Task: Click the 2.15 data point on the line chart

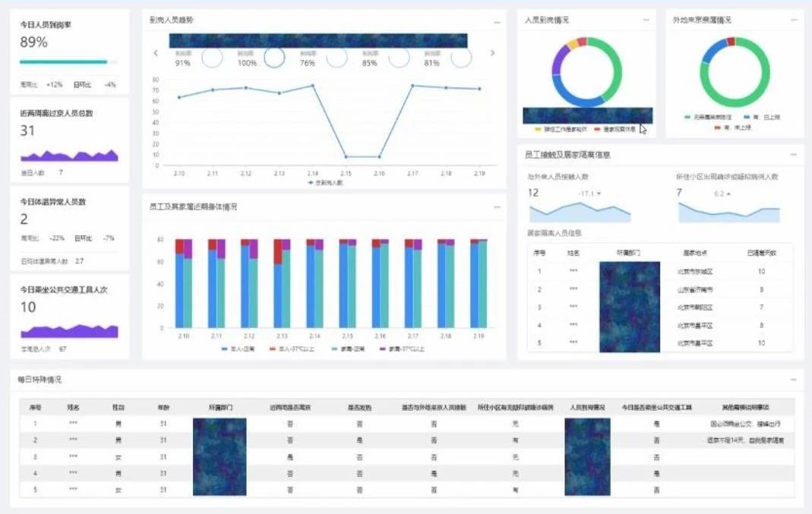Action: coord(346,157)
